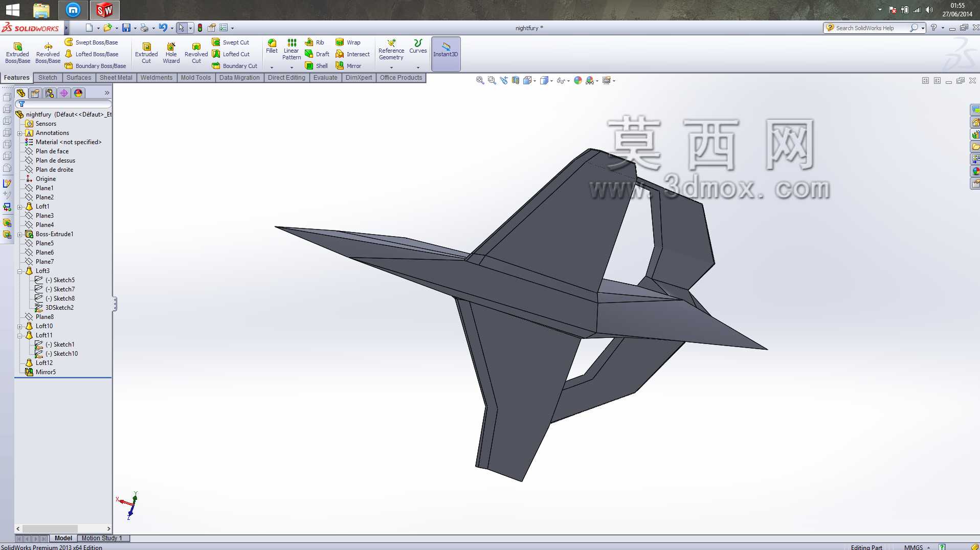The height and width of the screenshot is (550, 980).
Task: Open Linear Pattern dropdown arrow
Action: (292, 67)
